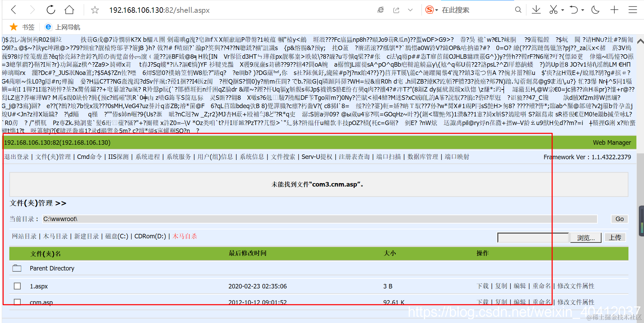The image size is (644, 323).
Task: Open the Cmd命令 menu item
Action: point(89,157)
